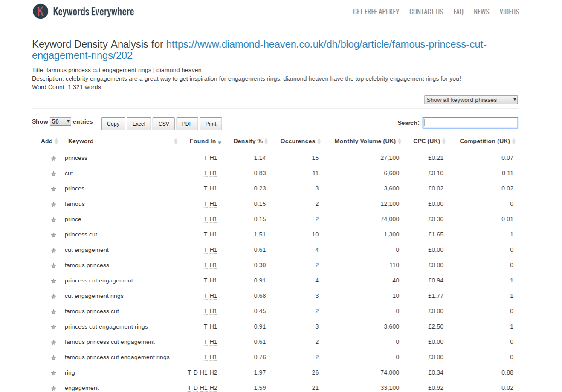Click the Keywords Everywhere K logo
Image resolution: width=562 pixels, height=392 pixels.
tap(41, 12)
